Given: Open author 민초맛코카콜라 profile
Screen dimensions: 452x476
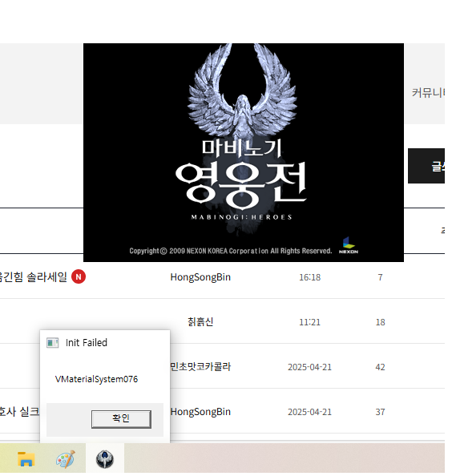Looking at the screenshot, I should (200, 367).
